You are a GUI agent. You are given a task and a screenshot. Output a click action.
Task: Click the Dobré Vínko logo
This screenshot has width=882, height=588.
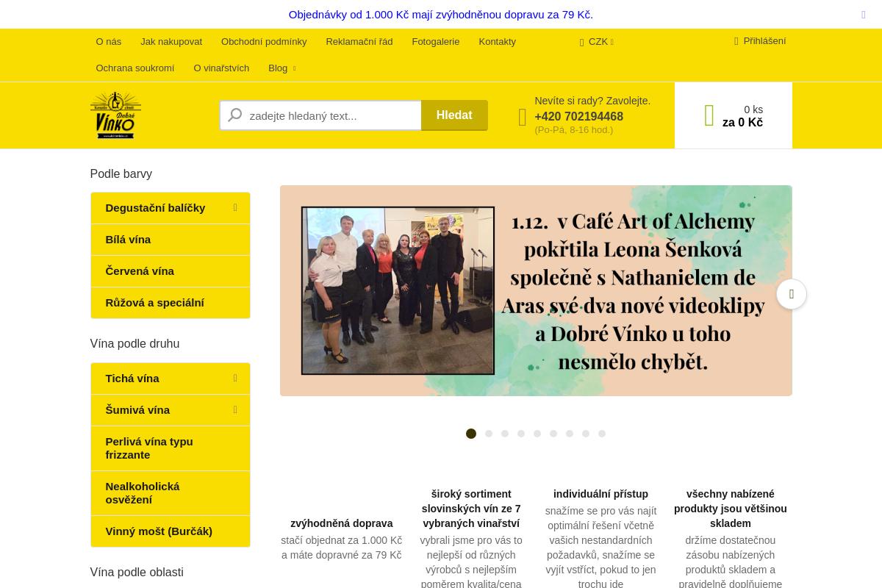coord(115,115)
